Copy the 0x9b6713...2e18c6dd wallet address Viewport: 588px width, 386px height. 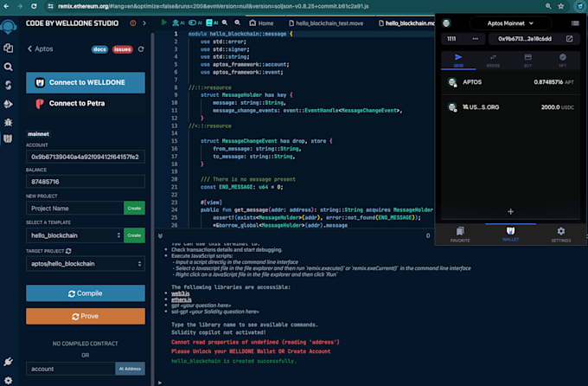click(525, 39)
